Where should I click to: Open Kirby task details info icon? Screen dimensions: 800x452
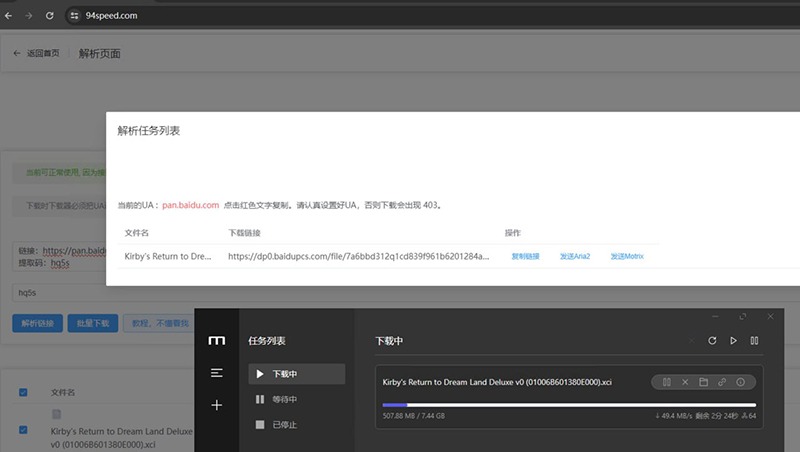click(x=740, y=382)
